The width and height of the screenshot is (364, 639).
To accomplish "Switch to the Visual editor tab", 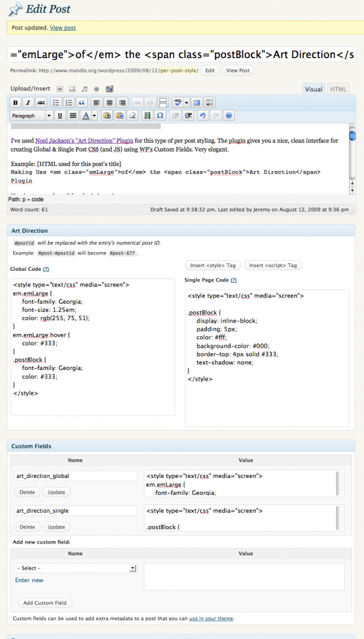I will (x=314, y=89).
